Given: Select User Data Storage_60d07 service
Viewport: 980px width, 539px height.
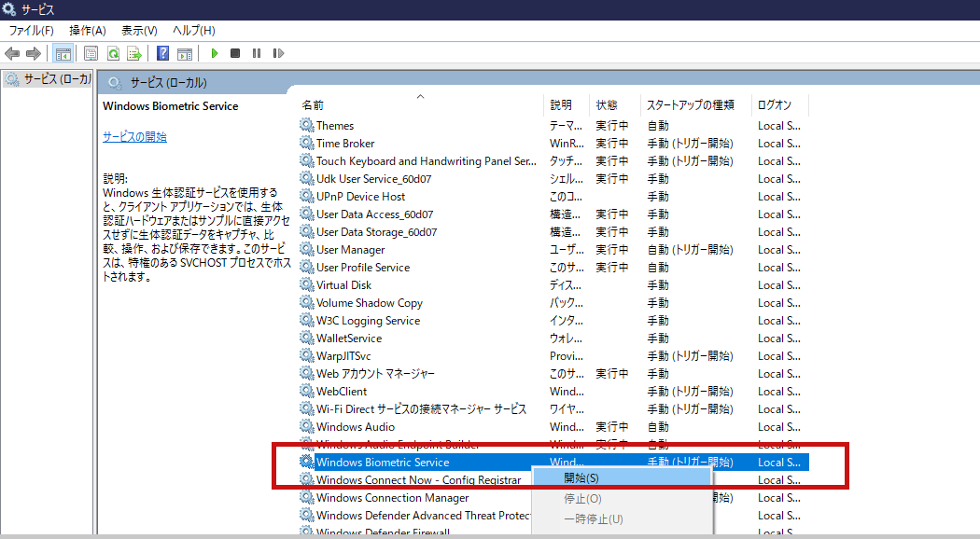Looking at the screenshot, I should point(553,231).
